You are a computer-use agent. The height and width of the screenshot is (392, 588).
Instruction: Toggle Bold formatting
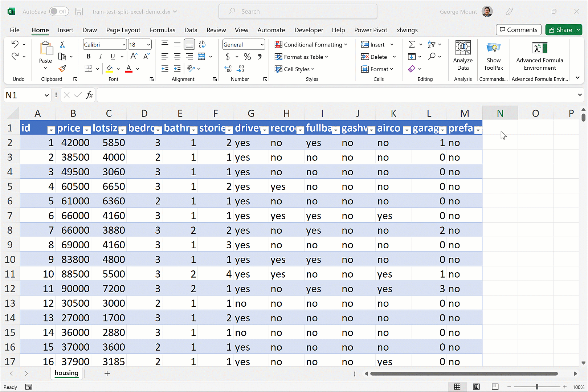(x=89, y=57)
